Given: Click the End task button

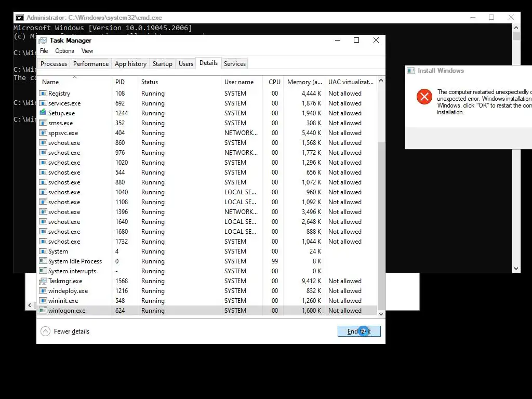Looking at the screenshot, I should click(359, 331).
